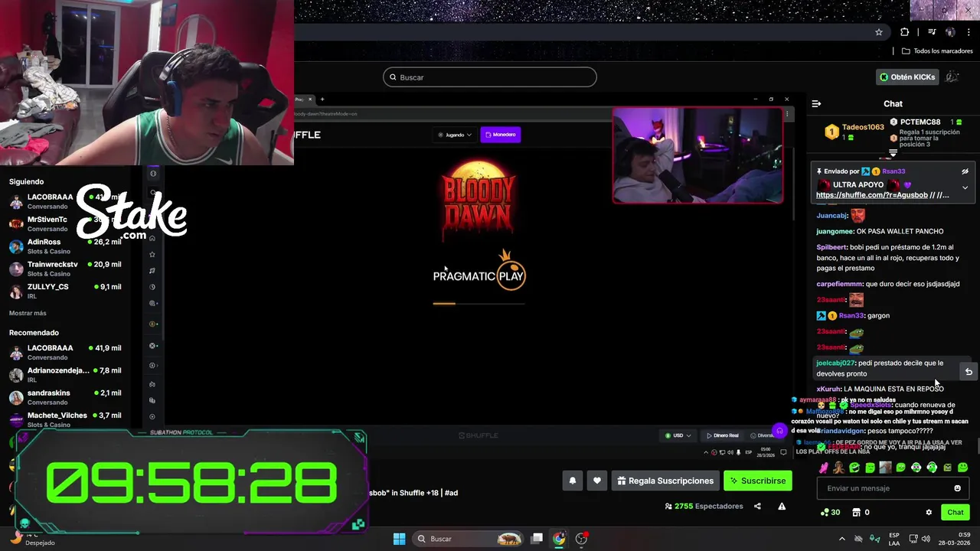Open the ESP LAA language indicator

point(893,539)
